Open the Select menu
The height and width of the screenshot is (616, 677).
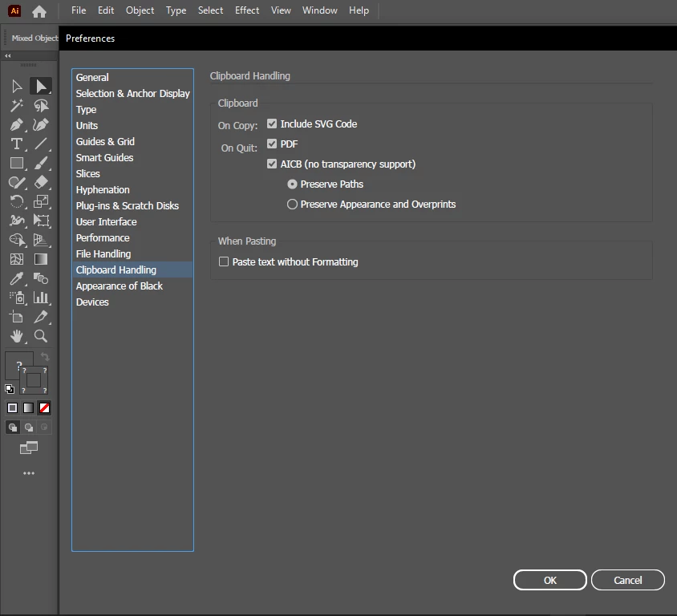[x=210, y=10]
